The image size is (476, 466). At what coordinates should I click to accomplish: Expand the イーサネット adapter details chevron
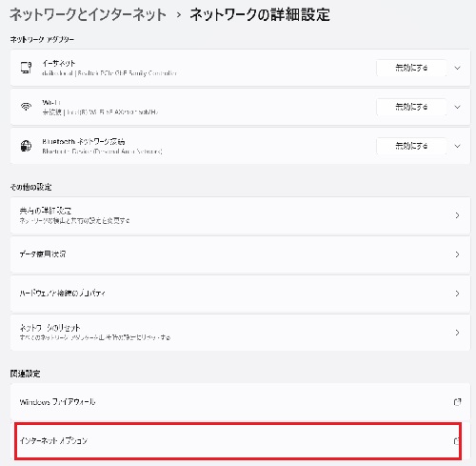coord(457,68)
